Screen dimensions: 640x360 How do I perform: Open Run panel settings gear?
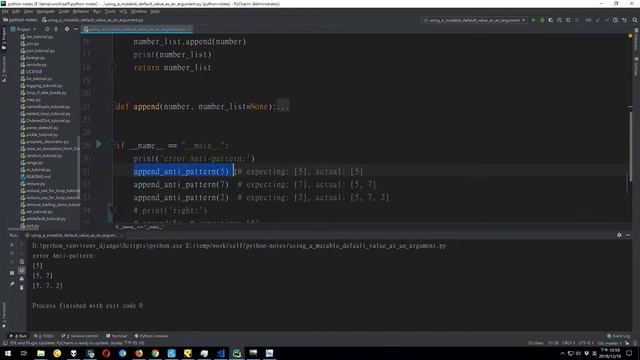619,235
